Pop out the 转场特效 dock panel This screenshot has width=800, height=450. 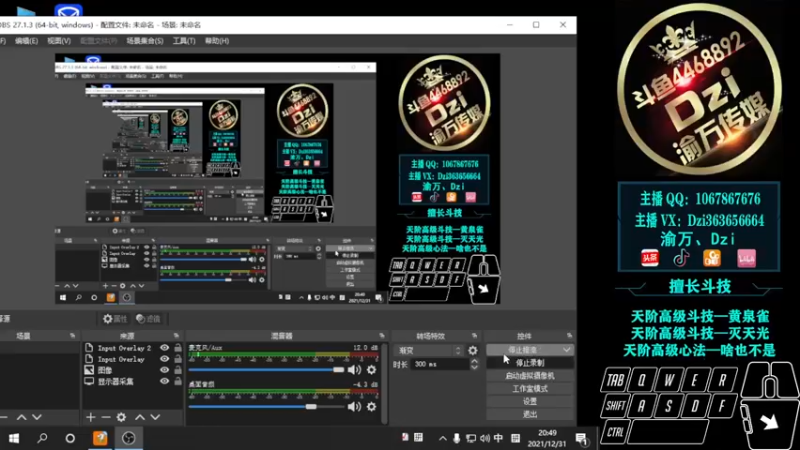click(474, 336)
